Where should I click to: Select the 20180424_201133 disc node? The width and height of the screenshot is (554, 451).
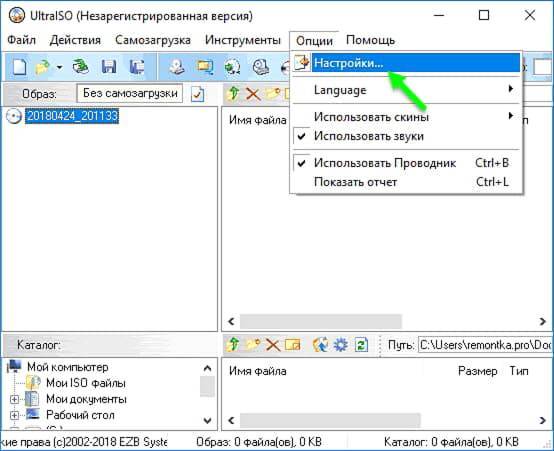pos(72,116)
